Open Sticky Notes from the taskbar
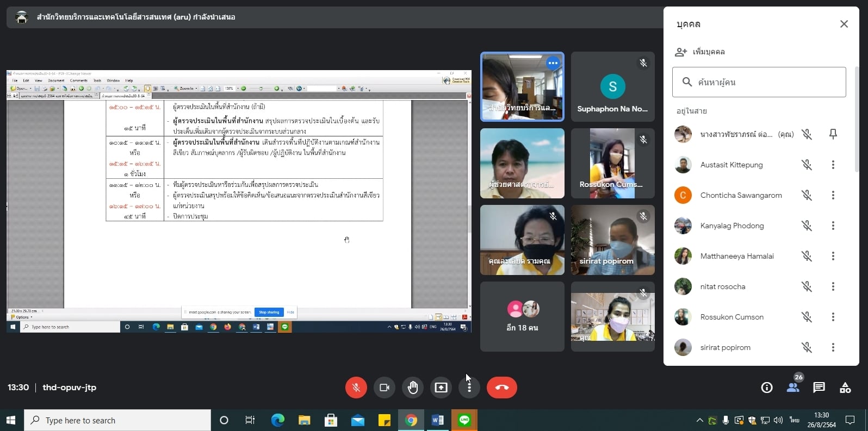 click(384, 420)
